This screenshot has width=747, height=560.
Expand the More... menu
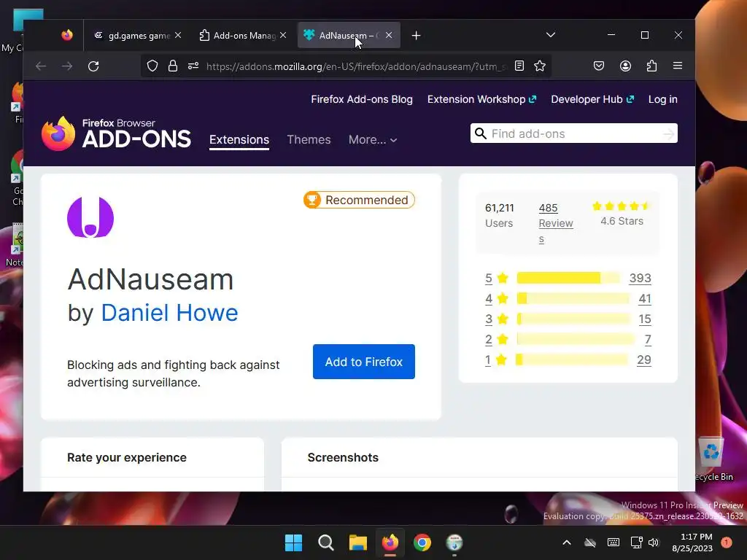pos(373,139)
